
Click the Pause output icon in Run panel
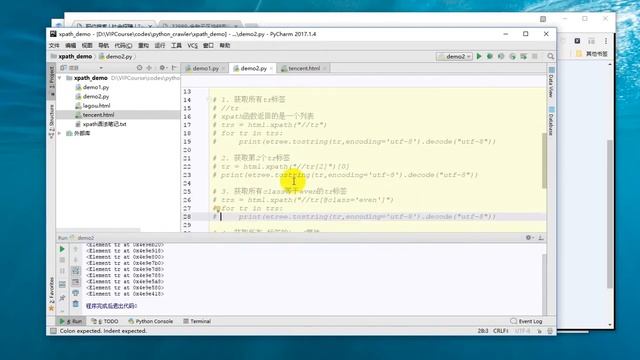62,271
